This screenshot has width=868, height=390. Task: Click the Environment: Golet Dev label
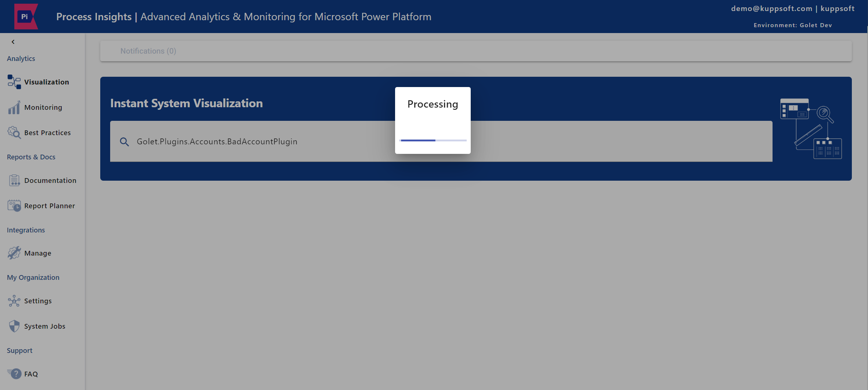[793, 25]
